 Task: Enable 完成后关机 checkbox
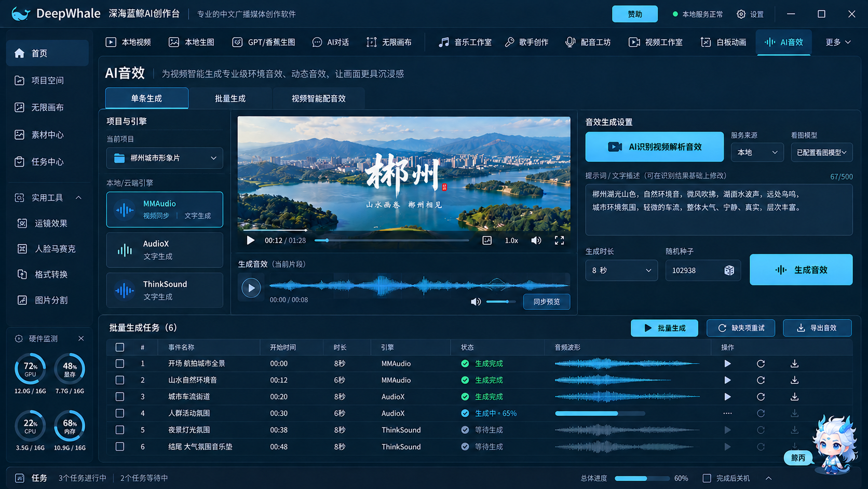707,478
